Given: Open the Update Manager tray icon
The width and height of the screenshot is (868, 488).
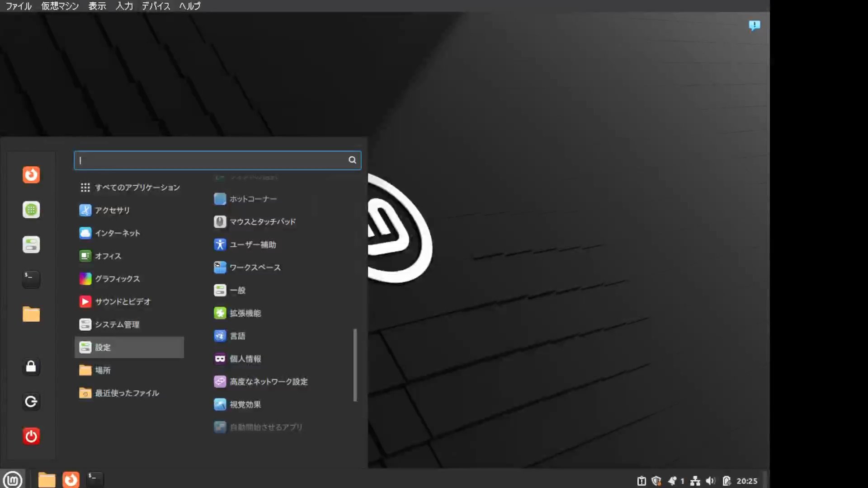Looking at the screenshot, I should pyautogui.click(x=642, y=480).
